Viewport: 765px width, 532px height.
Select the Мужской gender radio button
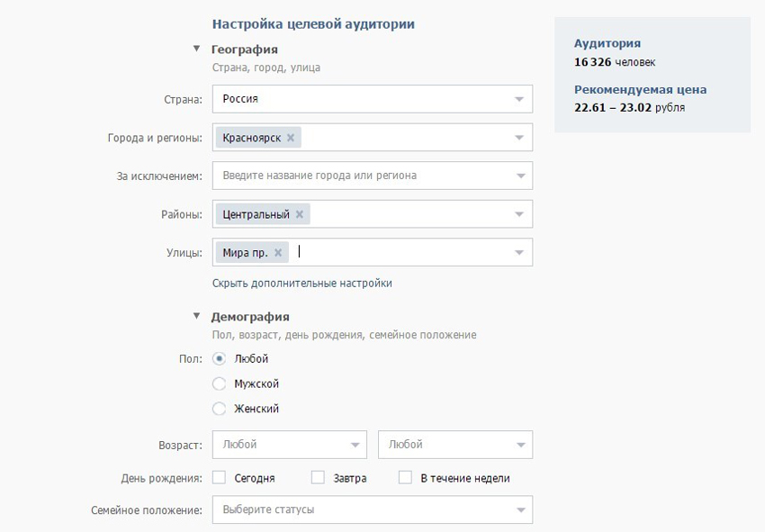[219, 383]
